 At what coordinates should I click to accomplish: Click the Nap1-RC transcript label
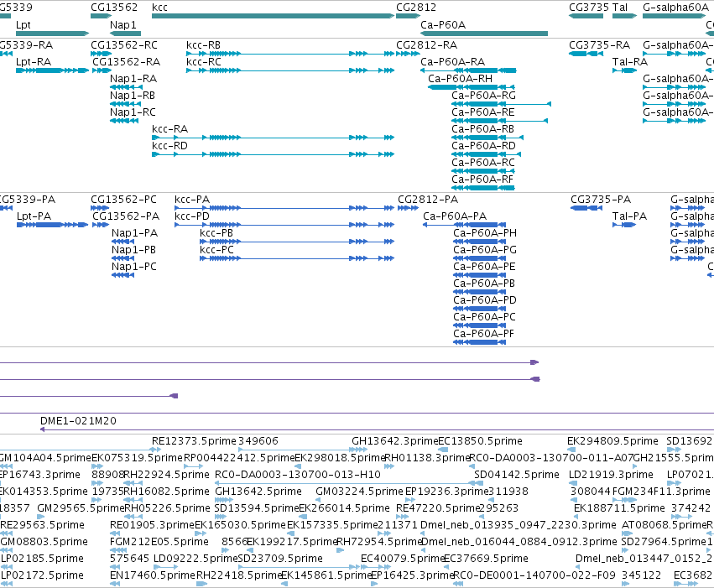coord(133,112)
